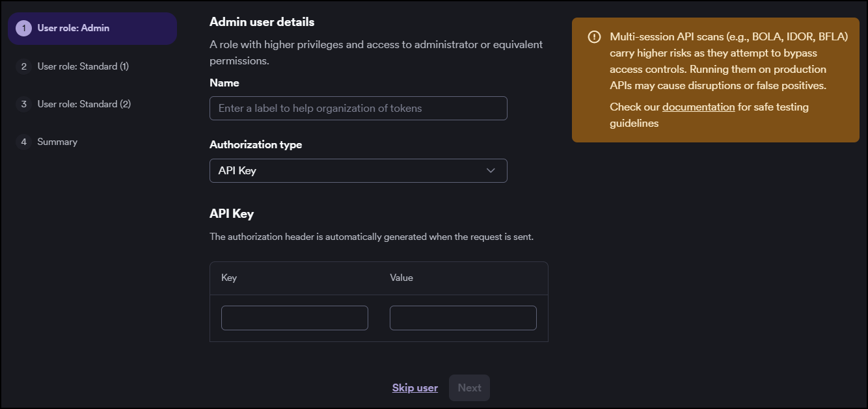Click the Name label input field

pyautogui.click(x=358, y=108)
